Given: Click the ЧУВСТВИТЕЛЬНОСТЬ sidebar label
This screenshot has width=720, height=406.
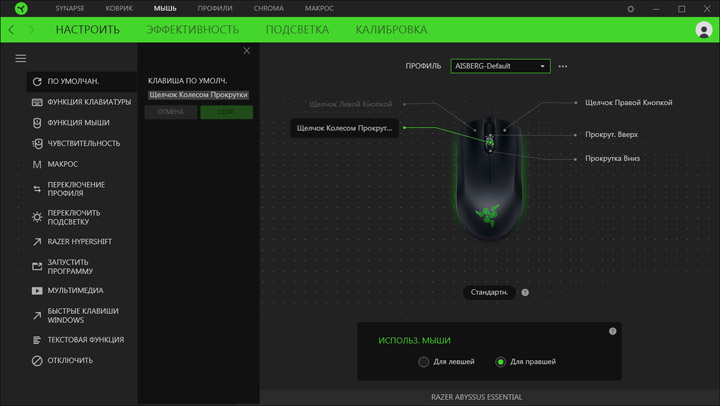Looking at the screenshot, I should pyautogui.click(x=84, y=143).
